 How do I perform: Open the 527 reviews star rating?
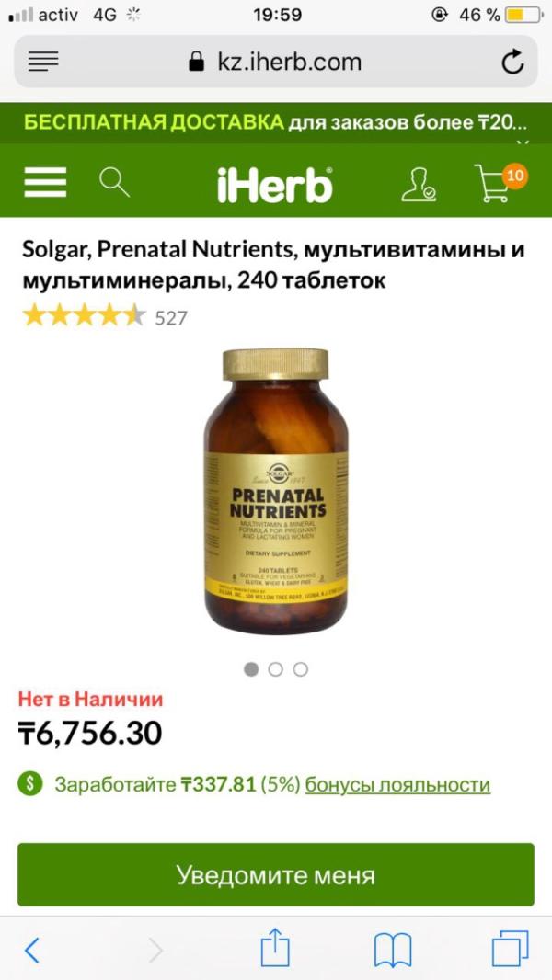(x=105, y=317)
